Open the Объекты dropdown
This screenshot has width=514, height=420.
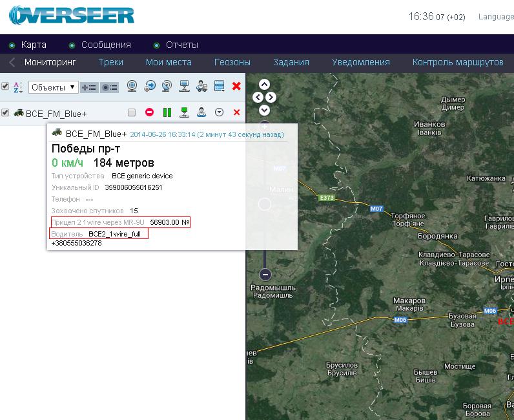[x=54, y=87]
